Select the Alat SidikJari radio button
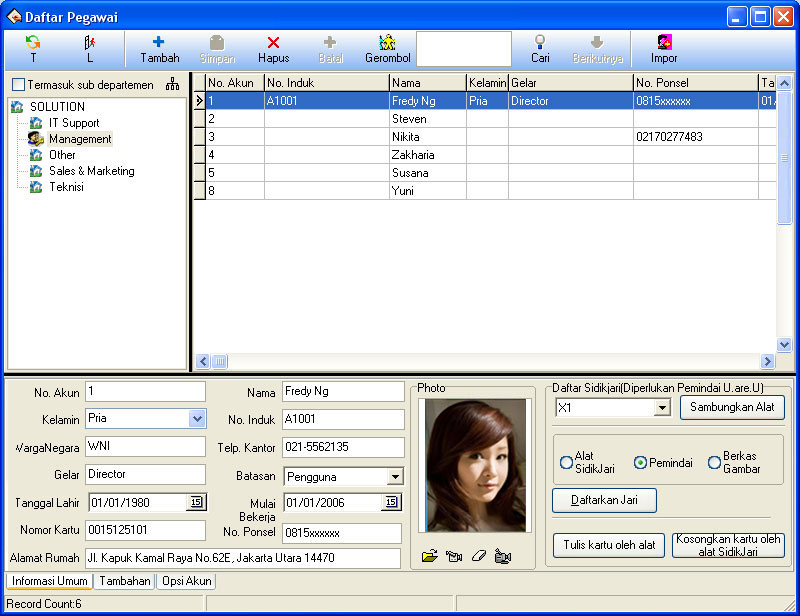 coord(567,463)
